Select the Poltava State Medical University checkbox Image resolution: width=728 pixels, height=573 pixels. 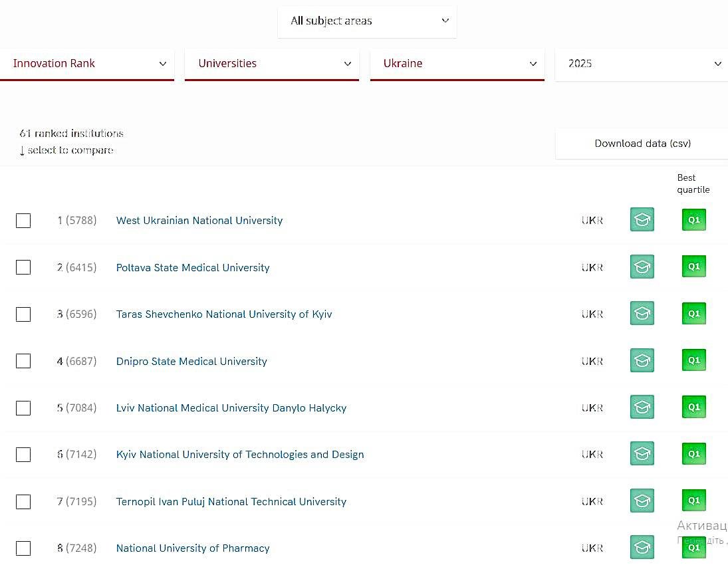point(23,267)
